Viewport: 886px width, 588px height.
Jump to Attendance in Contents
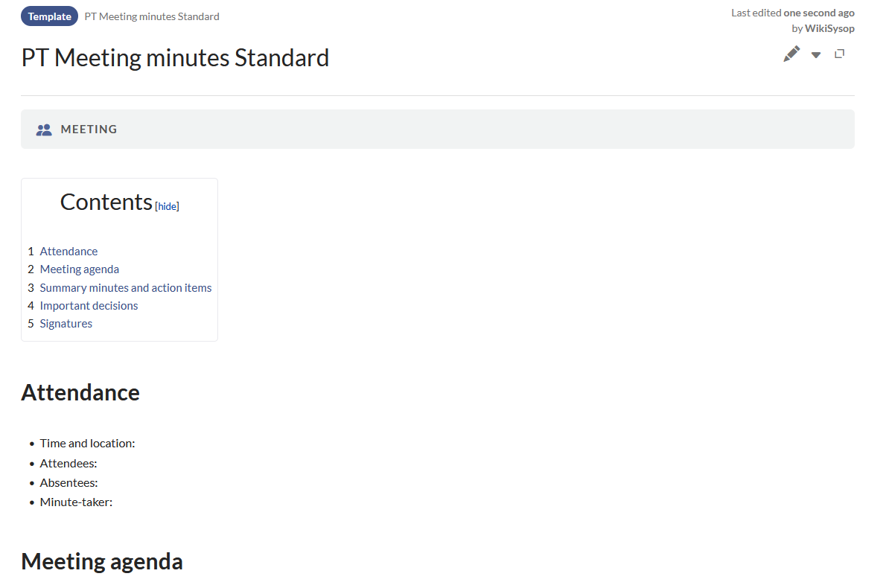click(68, 252)
